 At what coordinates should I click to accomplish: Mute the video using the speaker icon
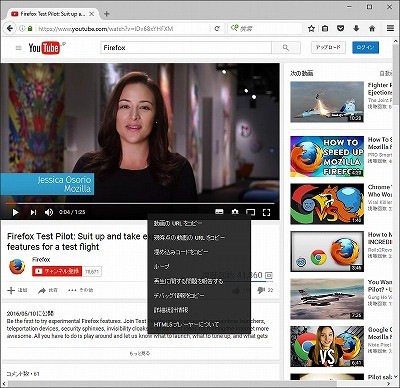[x=49, y=212]
